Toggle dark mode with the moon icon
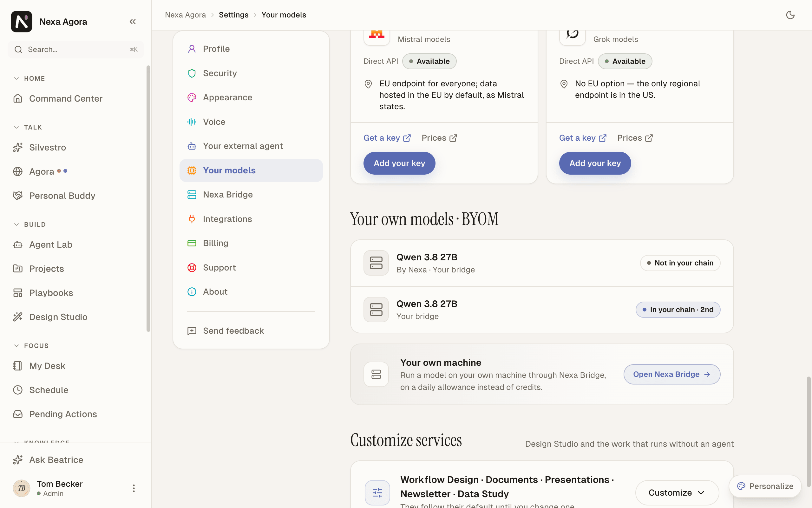Image resolution: width=812 pixels, height=508 pixels. pos(790,15)
